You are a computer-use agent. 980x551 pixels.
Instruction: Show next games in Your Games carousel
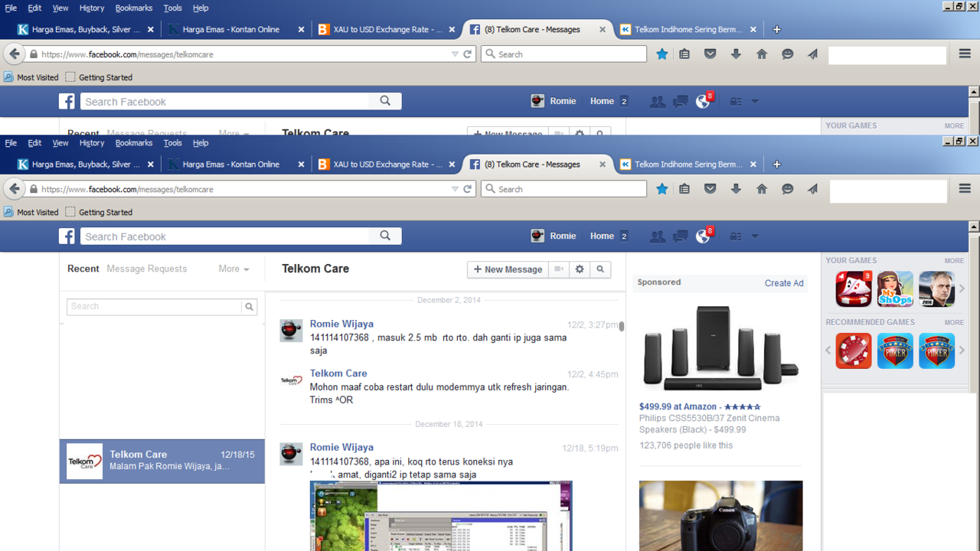point(962,289)
